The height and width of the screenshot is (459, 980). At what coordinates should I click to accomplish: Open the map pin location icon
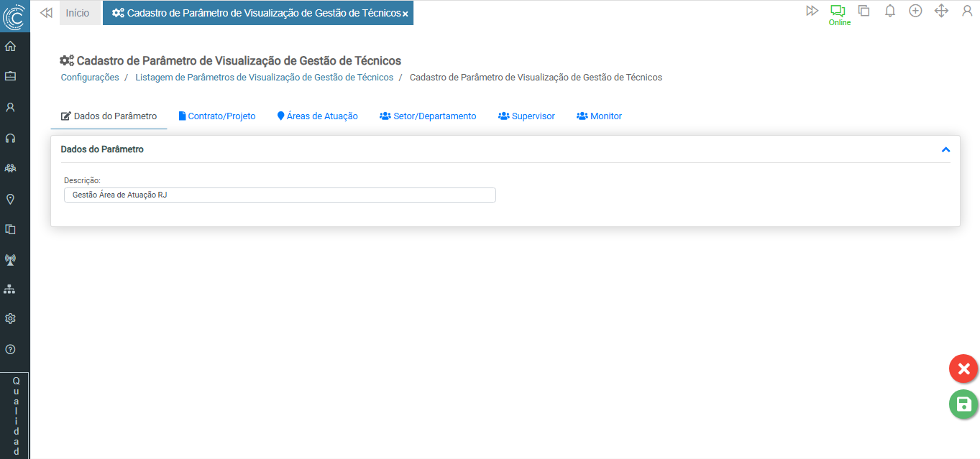click(x=10, y=199)
